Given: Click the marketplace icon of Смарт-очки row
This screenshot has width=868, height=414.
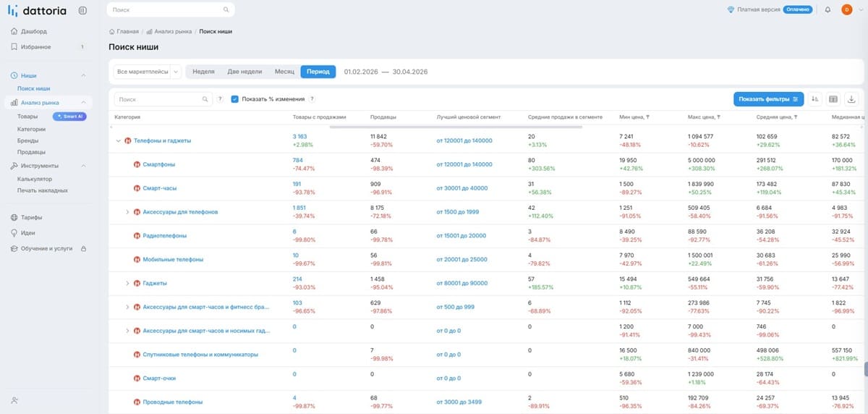Looking at the screenshot, I should pos(137,379).
